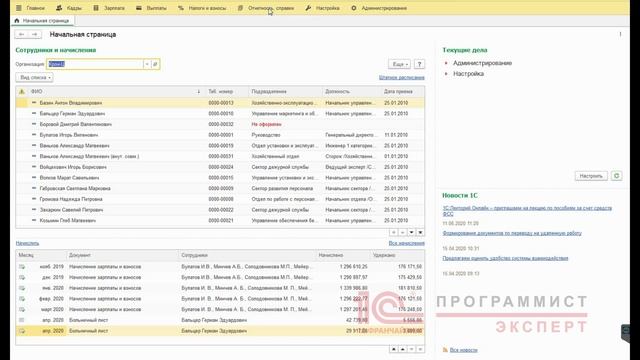
Task: Jump to first row of accruals list
Action: 393,349
